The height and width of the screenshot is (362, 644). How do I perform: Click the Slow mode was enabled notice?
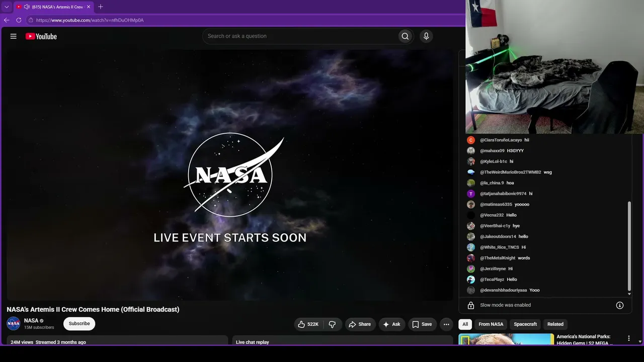506,305
